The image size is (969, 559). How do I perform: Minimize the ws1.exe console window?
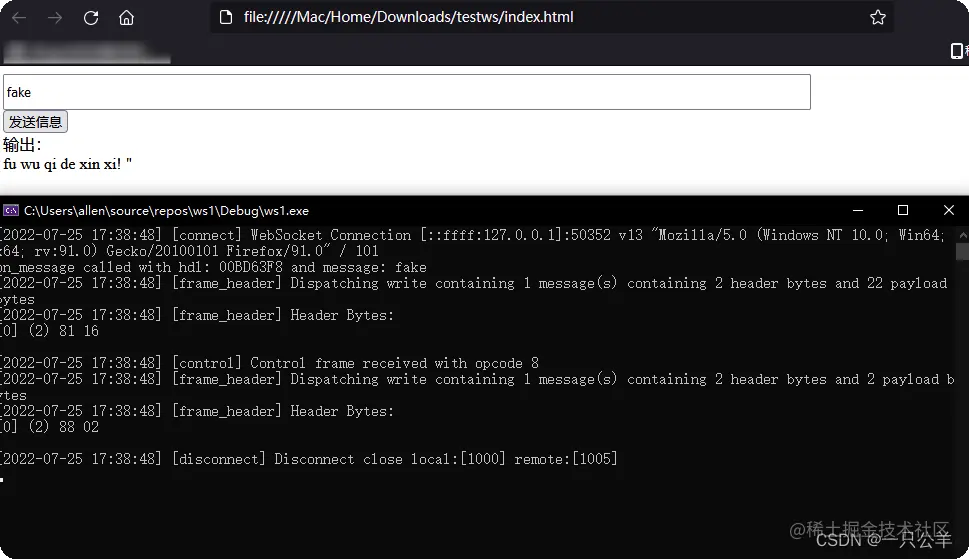click(858, 211)
